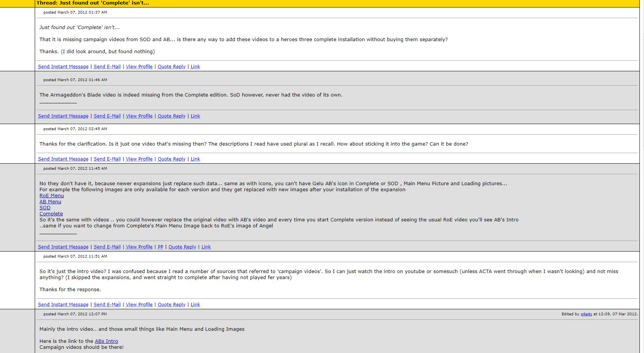Send E-Mail to the 11:51 AM poster

click(107, 305)
